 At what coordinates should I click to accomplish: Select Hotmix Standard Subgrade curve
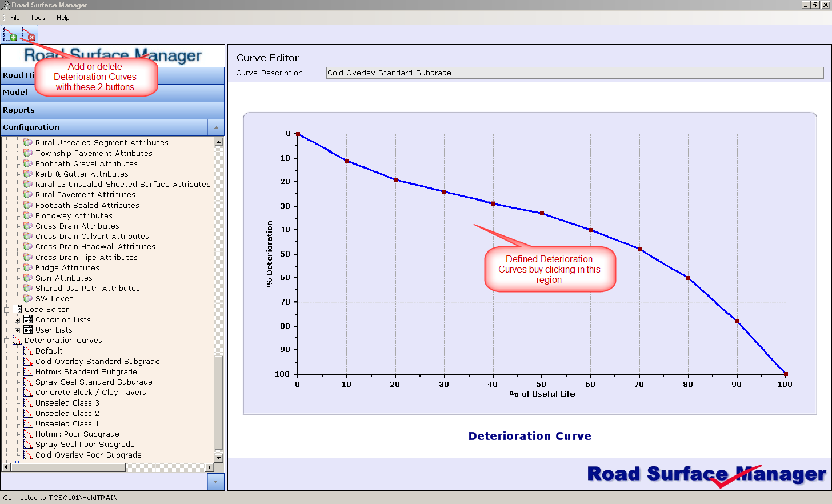coord(86,371)
